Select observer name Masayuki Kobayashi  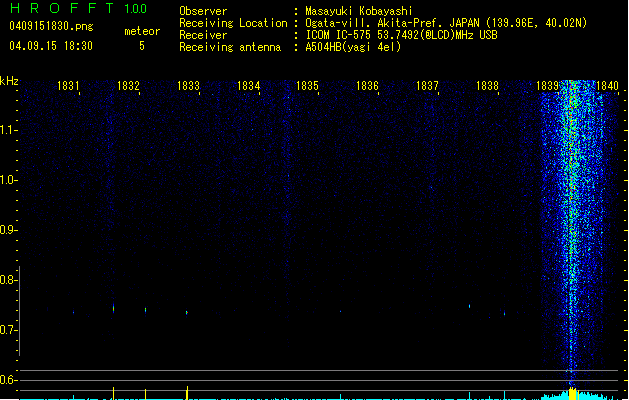click(359, 11)
